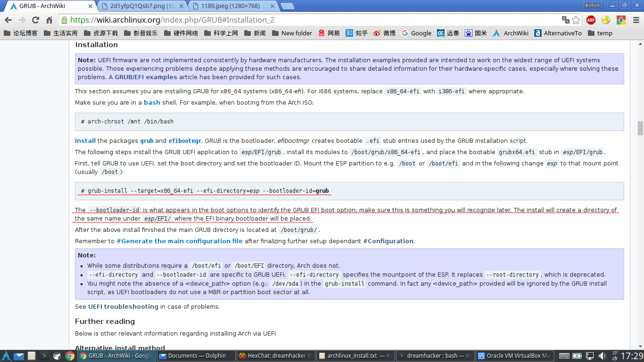644x362 pixels.
Task: Click the green padlock site security icon
Action: click(64, 20)
